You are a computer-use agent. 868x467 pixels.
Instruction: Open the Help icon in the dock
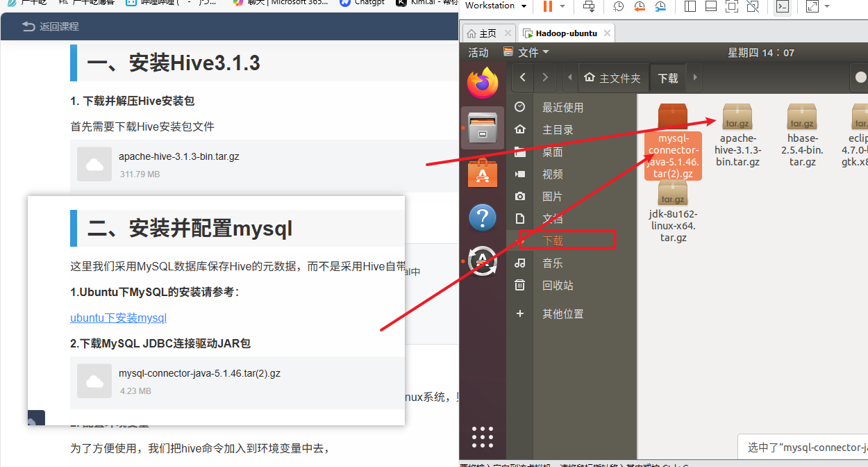[483, 218]
